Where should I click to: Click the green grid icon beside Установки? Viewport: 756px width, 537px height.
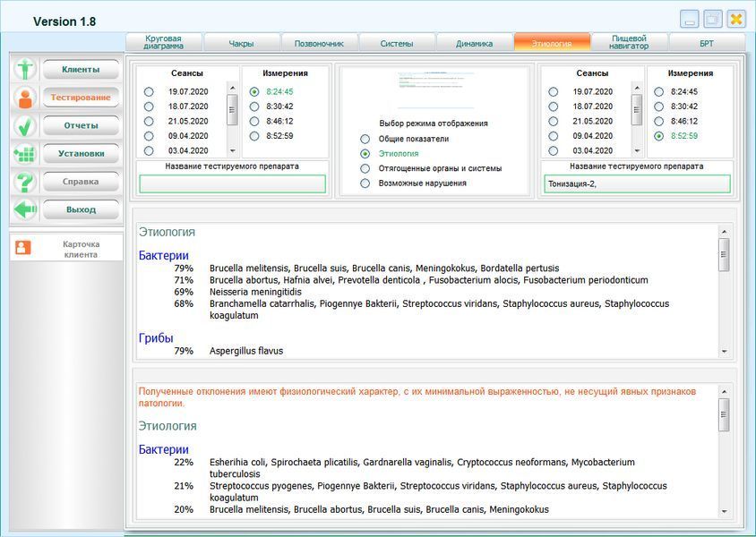[25, 154]
